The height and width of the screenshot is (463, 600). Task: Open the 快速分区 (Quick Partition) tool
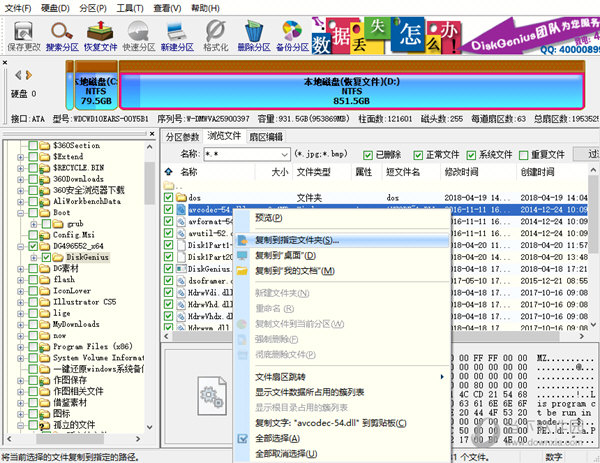pyautogui.click(x=139, y=36)
